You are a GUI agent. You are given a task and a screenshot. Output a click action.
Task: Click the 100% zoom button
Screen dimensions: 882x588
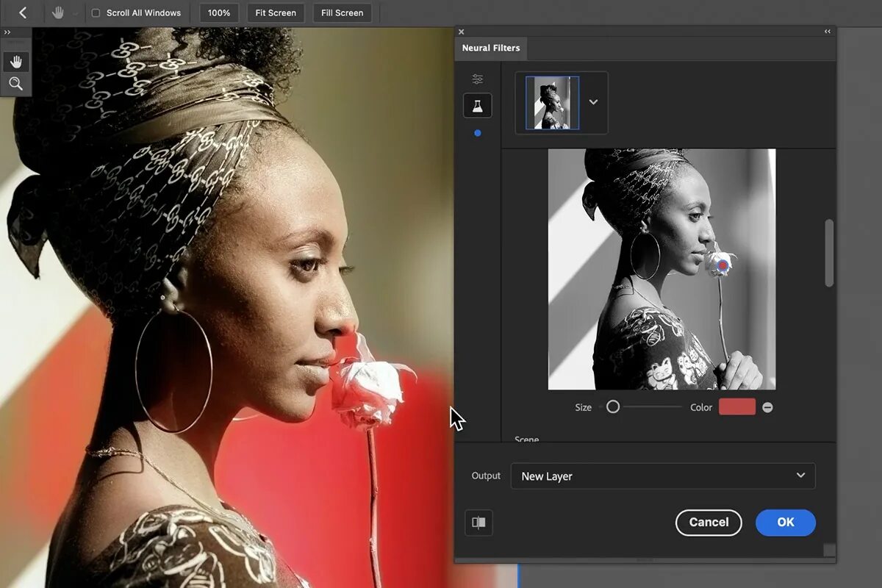coord(219,12)
